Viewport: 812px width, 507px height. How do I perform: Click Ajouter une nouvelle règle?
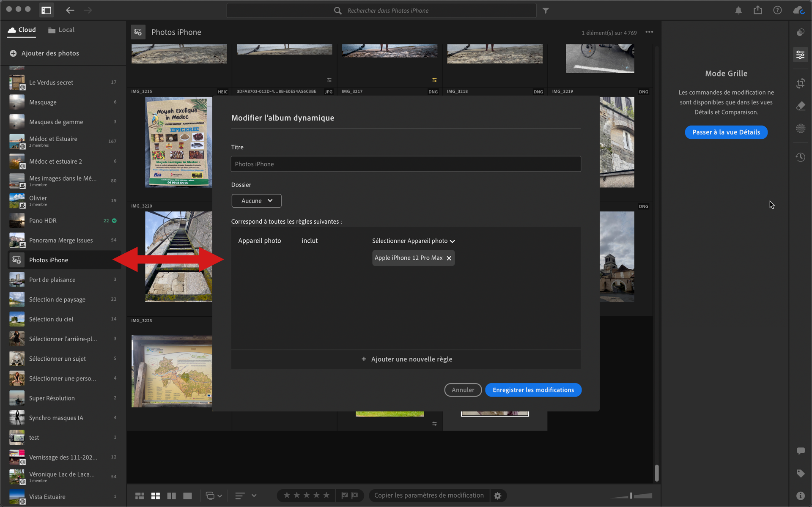[406, 359]
